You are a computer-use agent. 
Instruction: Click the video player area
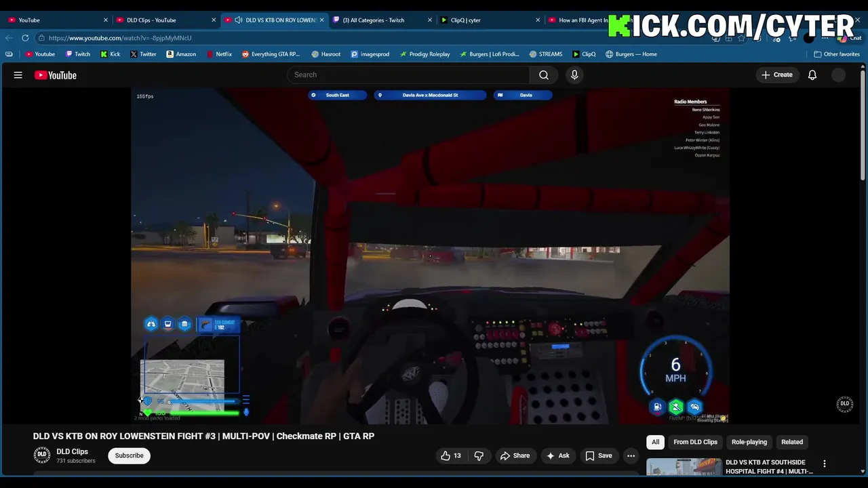pos(430,256)
